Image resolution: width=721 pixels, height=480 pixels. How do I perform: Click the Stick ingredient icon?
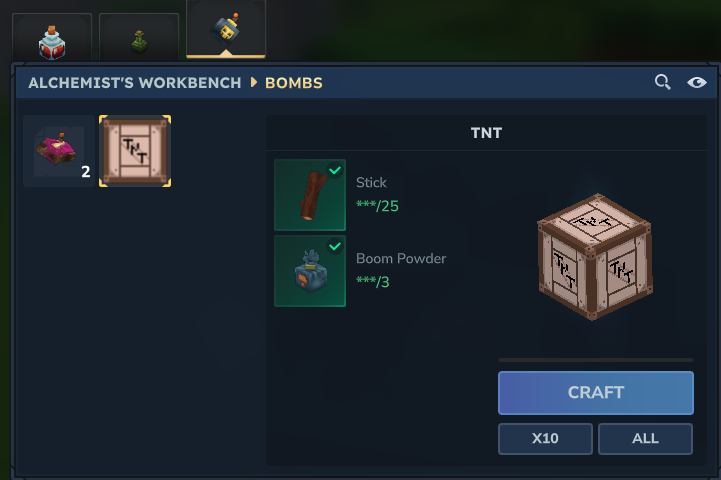pyautogui.click(x=310, y=195)
